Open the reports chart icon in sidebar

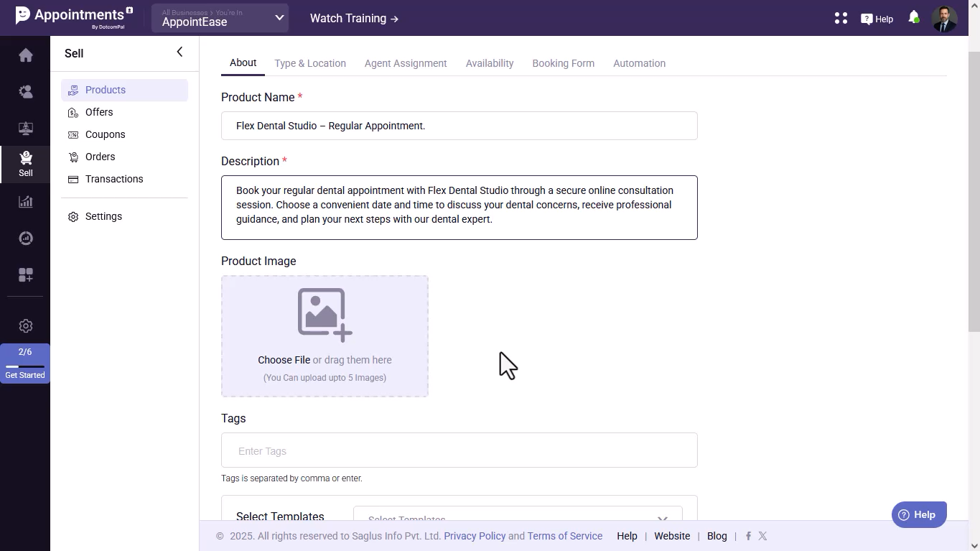click(x=25, y=202)
